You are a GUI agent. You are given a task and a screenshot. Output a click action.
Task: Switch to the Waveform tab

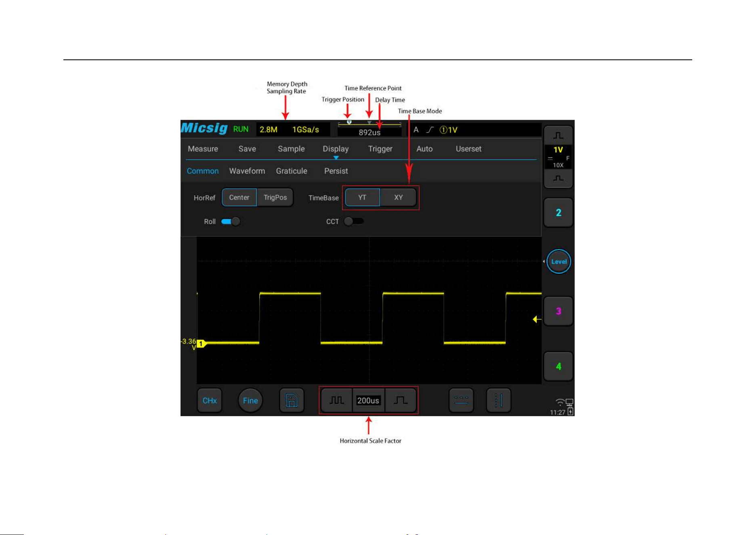click(247, 171)
